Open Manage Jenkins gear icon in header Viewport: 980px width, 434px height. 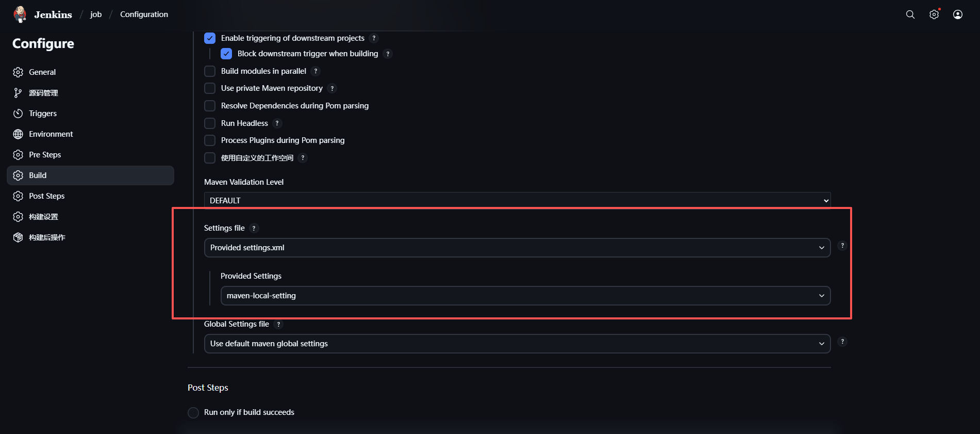934,14
